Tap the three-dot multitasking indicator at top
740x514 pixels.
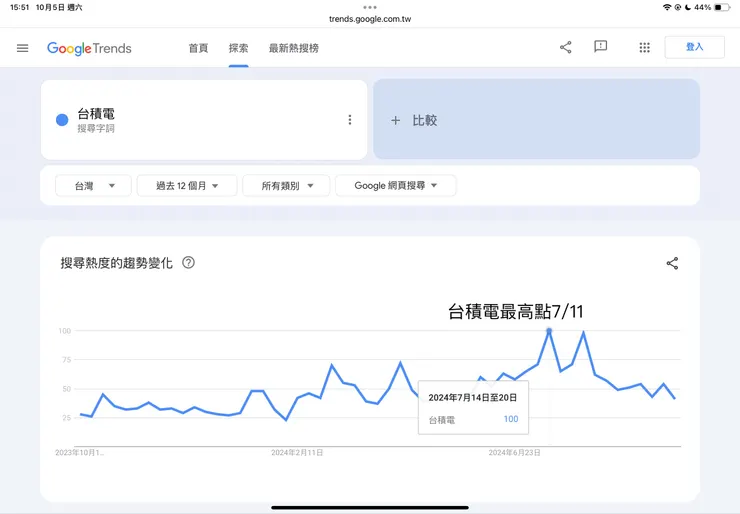point(370,7)
